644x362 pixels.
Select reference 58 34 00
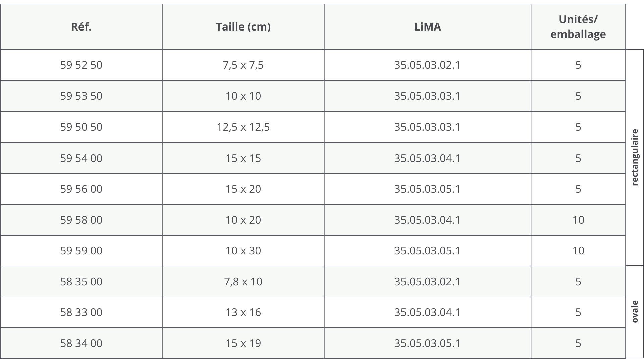pos(81,343)
